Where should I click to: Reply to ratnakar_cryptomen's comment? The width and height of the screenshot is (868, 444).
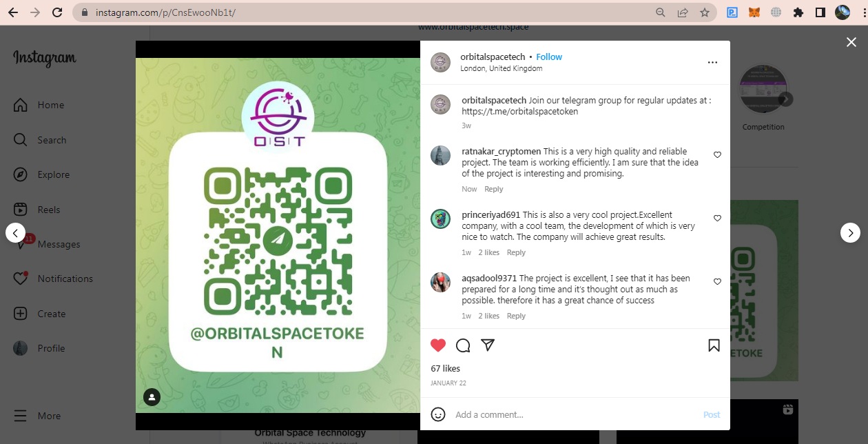pyautogui.click(x=493, y=189)
